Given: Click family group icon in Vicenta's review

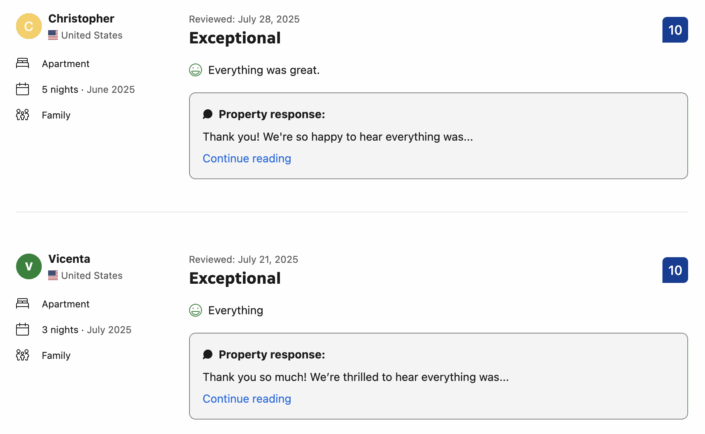Looking at the screenshot, I should [x=22, y=355].
